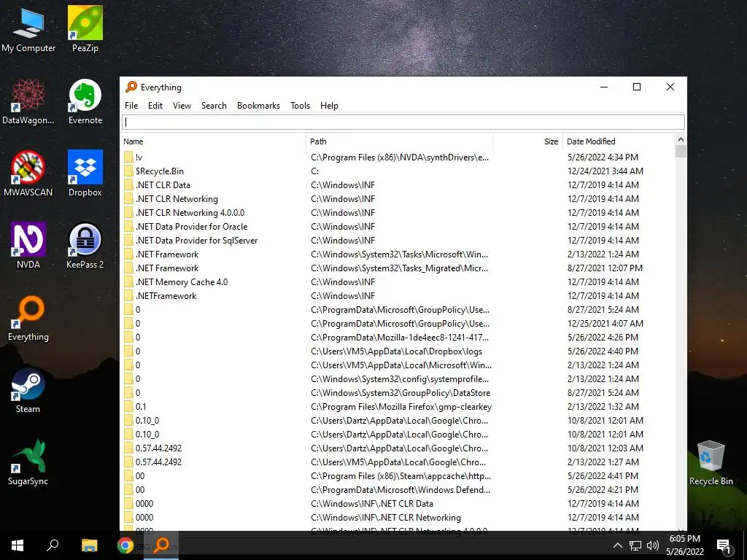Open the MWAVSCAN desktop shortcut
Image resolution: width=747 pixels, height=560 pixels.
tap(28, 174)
